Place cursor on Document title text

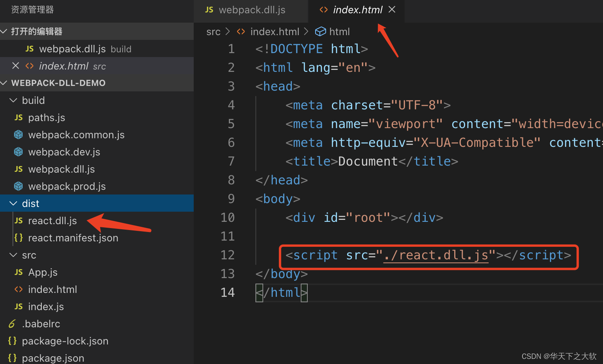point(368,161)
